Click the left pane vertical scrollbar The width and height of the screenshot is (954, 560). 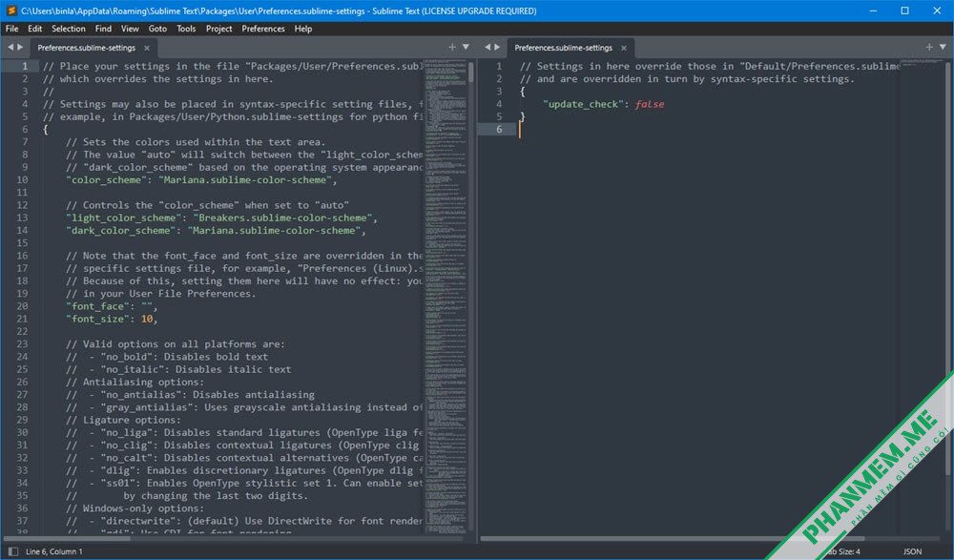tap(471, 73)
